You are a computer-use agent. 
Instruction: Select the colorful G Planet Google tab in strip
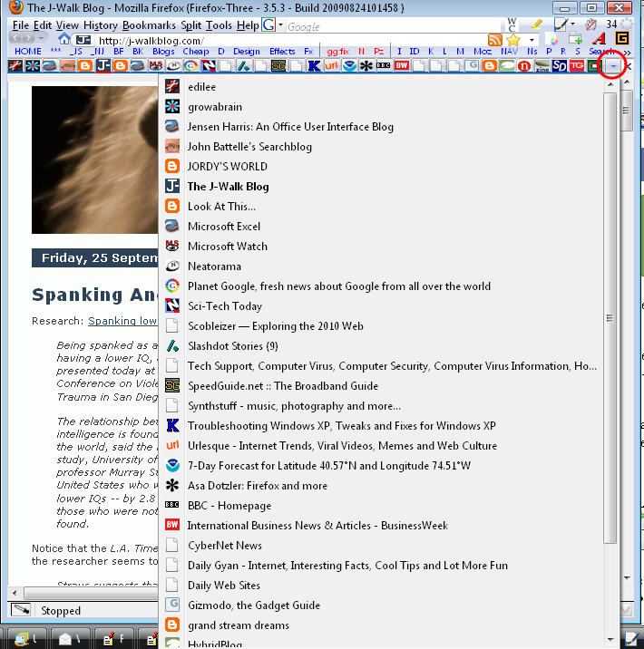pyautogui.click(x=190, y=66)
